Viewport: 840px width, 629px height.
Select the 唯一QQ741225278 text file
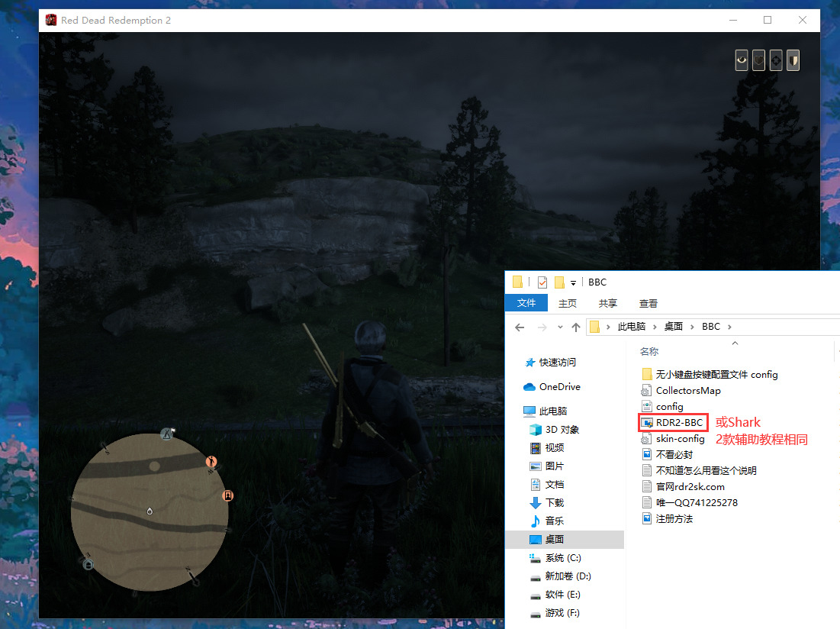[690, 502]
